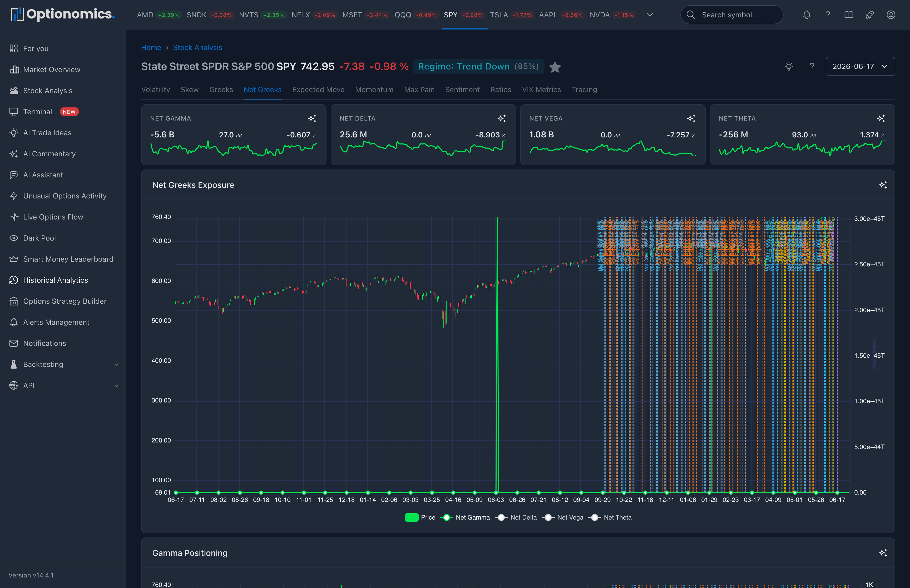Open Unusual Options Activity in sidebar
Screen dimensions: 910x588
[63, 196]
